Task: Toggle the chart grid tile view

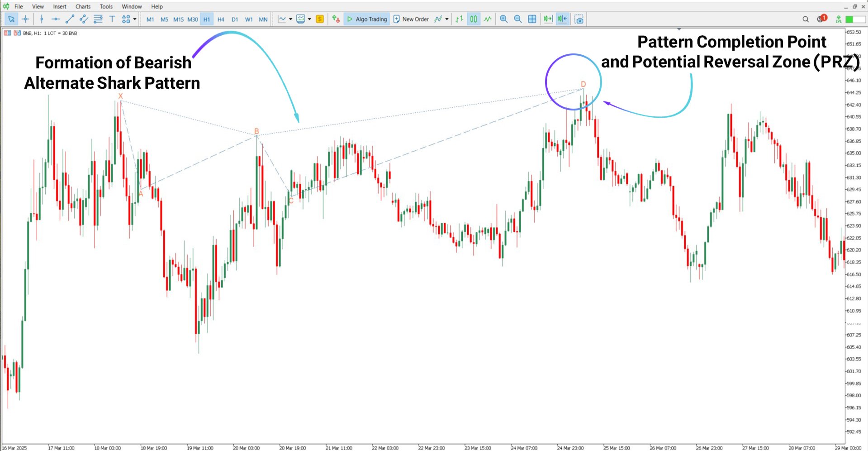Action: click(532, 19)
